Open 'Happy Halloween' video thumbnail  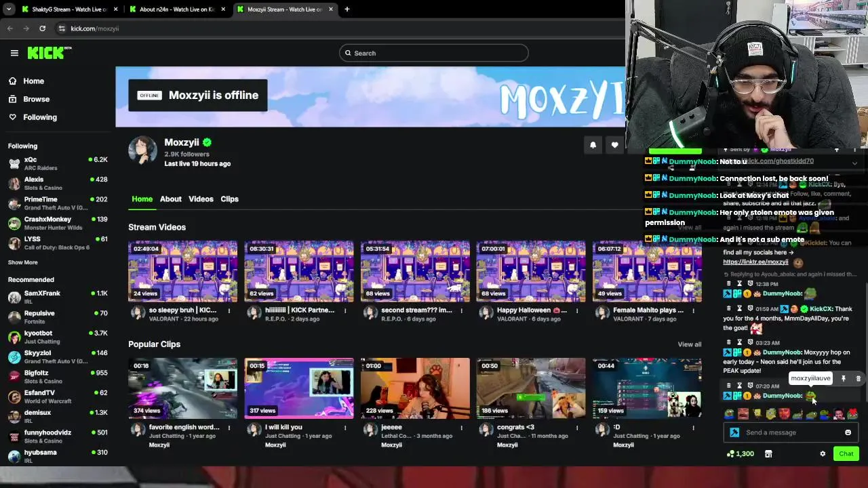tap(531, 271)
